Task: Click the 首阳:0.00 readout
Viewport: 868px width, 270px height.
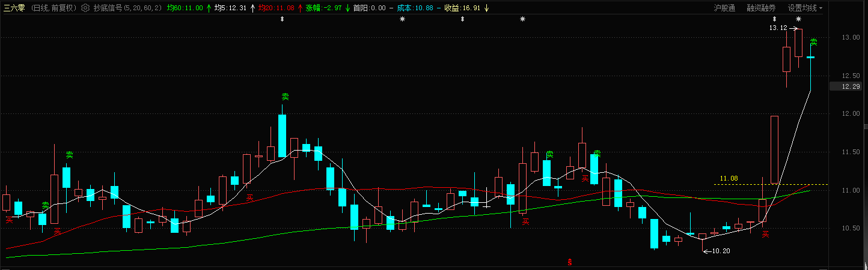Action: click(x=369, y=8)
